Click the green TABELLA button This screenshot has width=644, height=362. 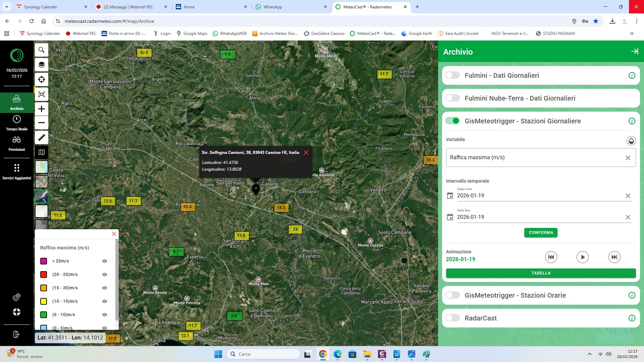click(541, 273)
